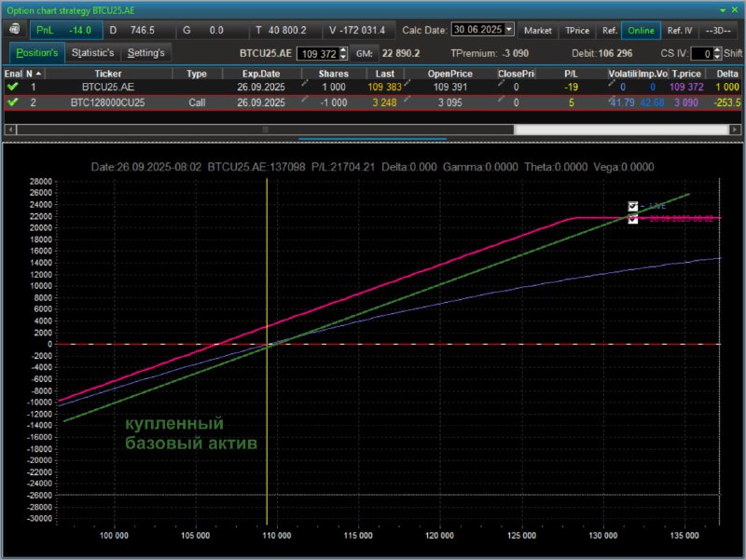Toggle the PnL -14.0 indicator

66,31
